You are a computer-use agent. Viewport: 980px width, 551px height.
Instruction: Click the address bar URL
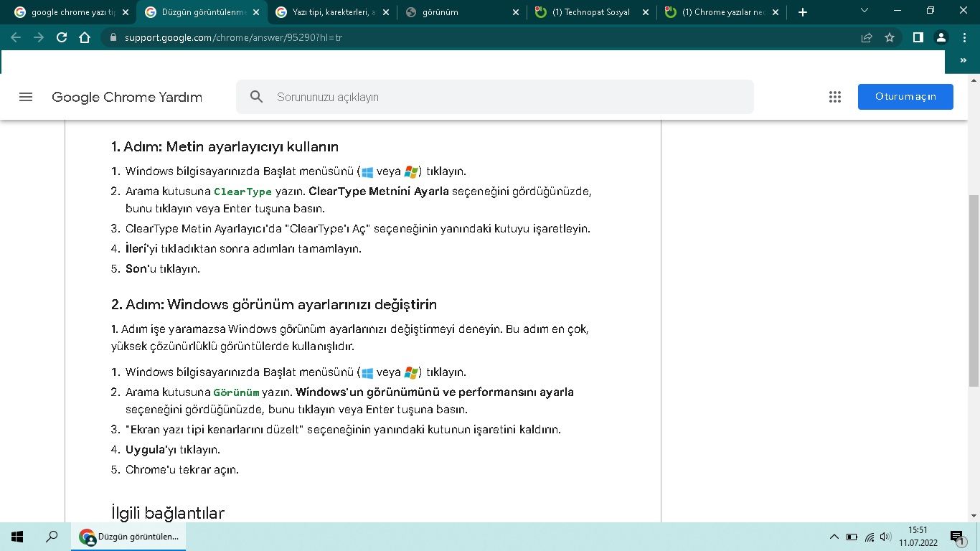coord(233,37)
